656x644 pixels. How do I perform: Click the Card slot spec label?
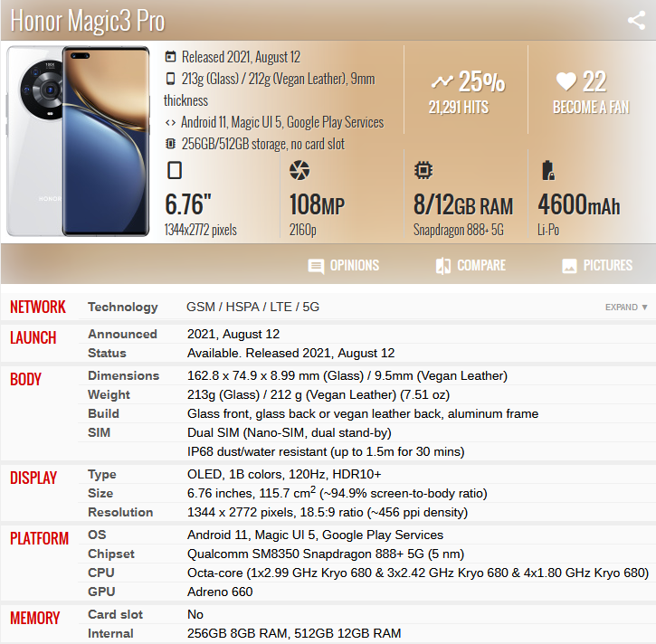(115, 614)
